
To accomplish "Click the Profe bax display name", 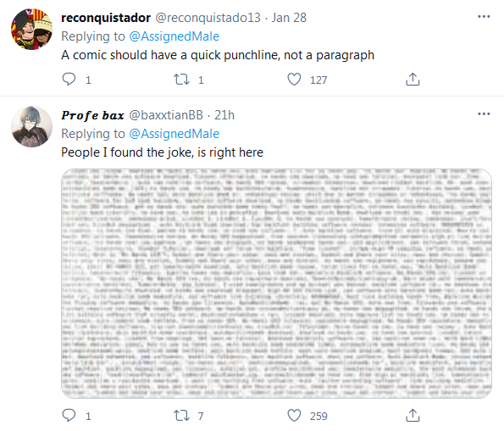I will click(92, 115).
